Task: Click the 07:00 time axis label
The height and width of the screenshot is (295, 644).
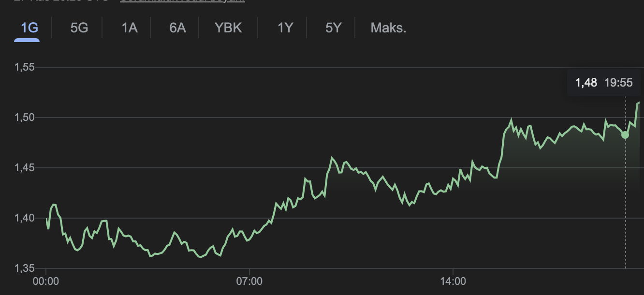Action: (249, 281)
